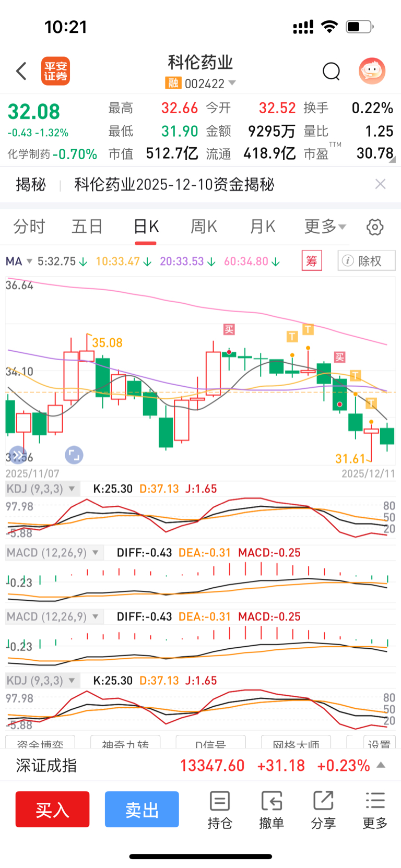Switch to 分时 tab
401x868 pixels.
29,227
